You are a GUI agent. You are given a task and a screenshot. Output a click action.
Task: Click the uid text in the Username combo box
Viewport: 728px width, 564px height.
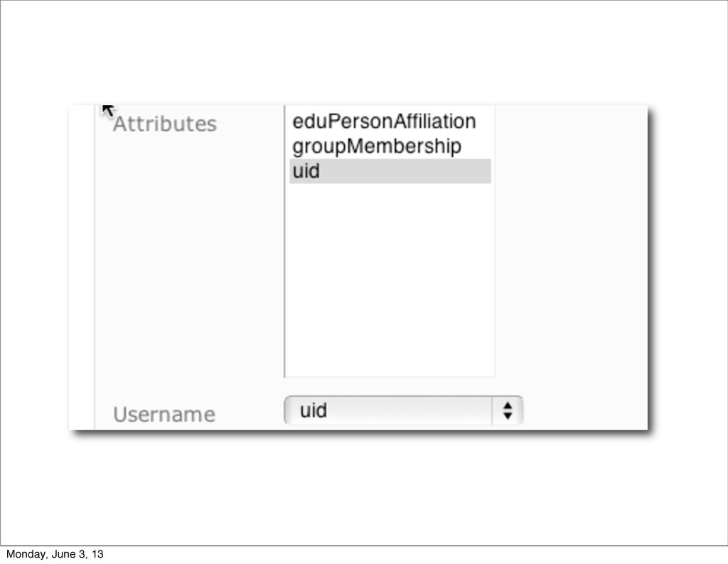coord(314,411)
